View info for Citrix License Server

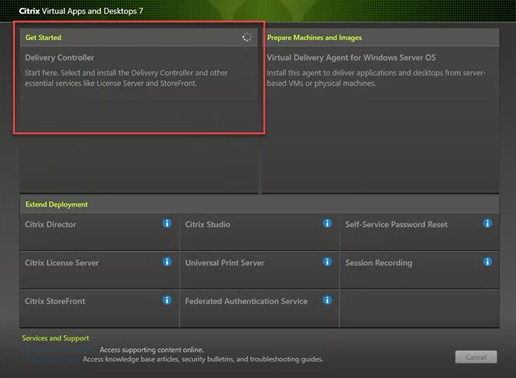pyautogui.click(x=167, y=262)
